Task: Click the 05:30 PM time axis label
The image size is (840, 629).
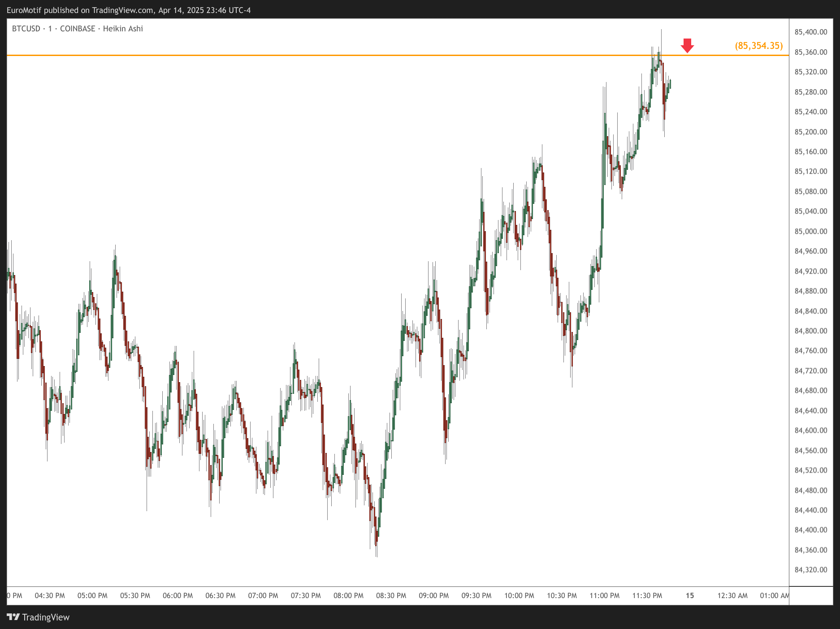Action: [x=135, y=595]
